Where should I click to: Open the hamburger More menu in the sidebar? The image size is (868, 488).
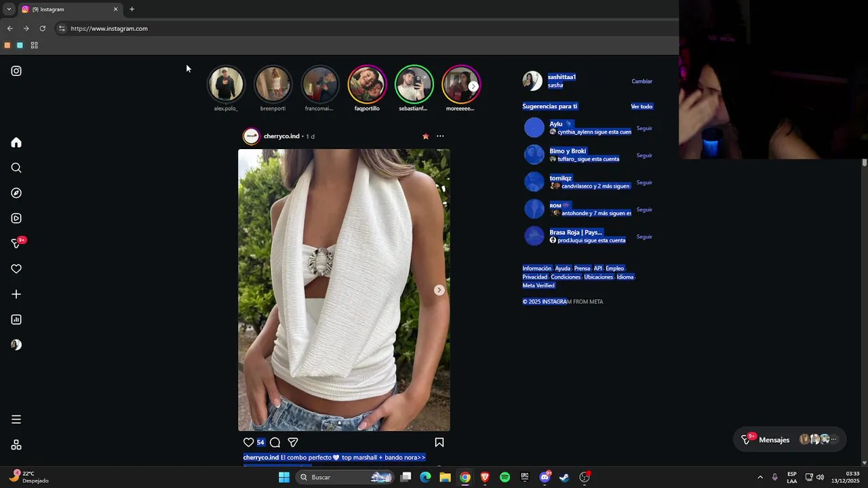[x=16, y=420]
